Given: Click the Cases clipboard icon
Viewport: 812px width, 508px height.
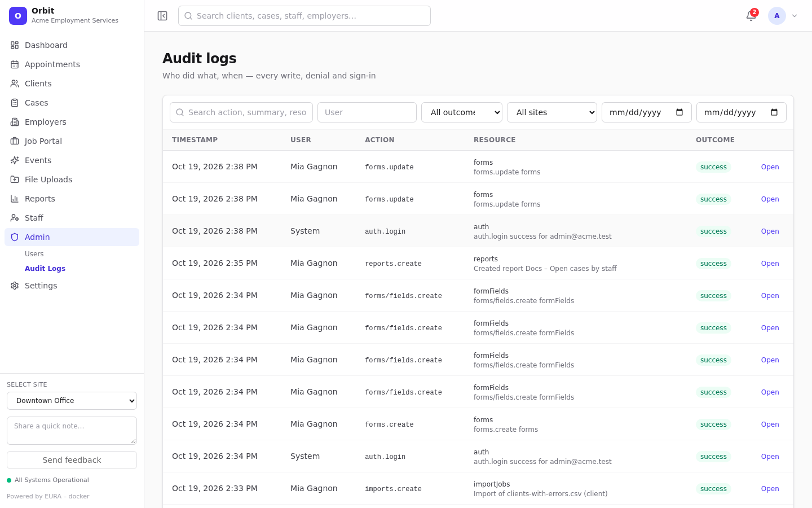Looking at the screenshot, I should click(15, 103).
